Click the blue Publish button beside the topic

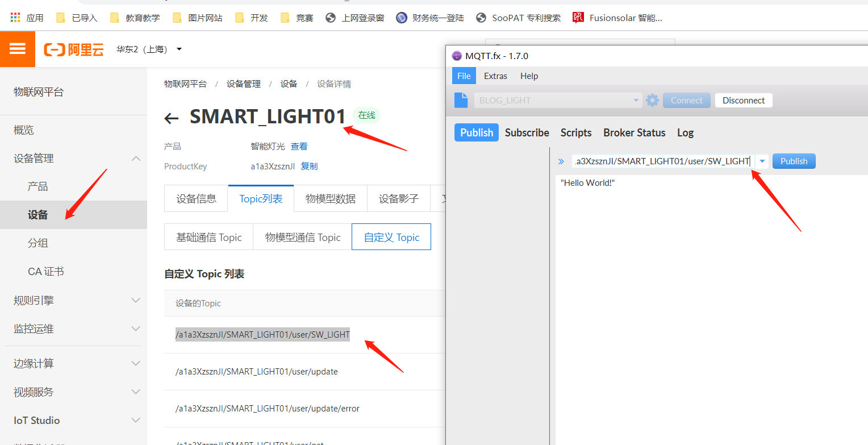pos(794,161)
